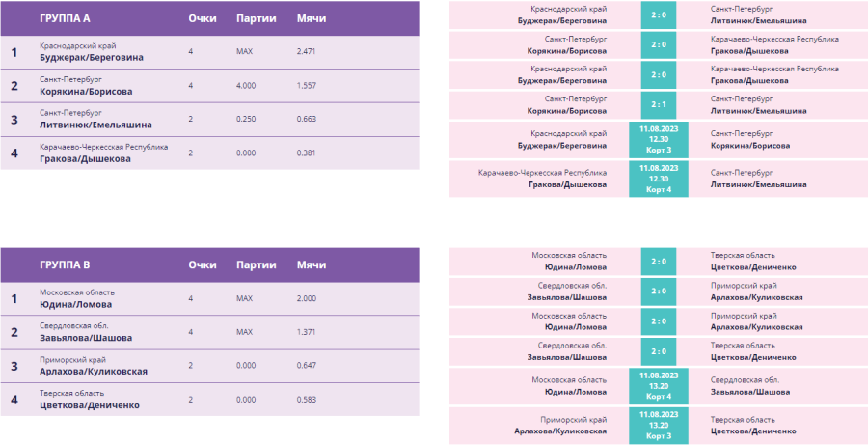Click Цветкова/Дениченко in the Group B standings
The width and height of the screenshot is (868, 445).
tap(90, 405)
